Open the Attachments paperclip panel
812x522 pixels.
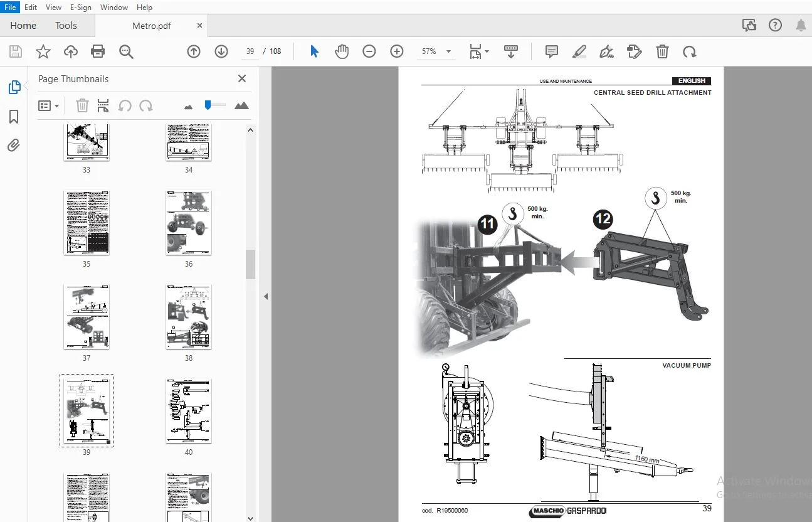[x=14, y=146]
